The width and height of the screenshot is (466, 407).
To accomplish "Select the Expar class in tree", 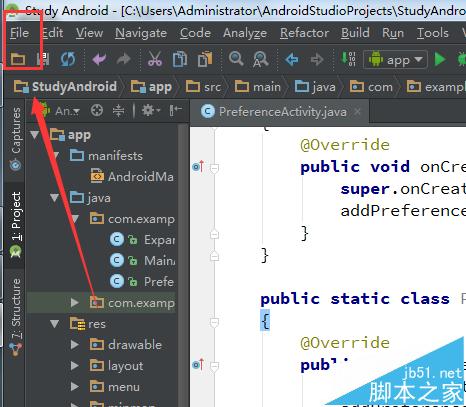I will (x=143, y=240).
